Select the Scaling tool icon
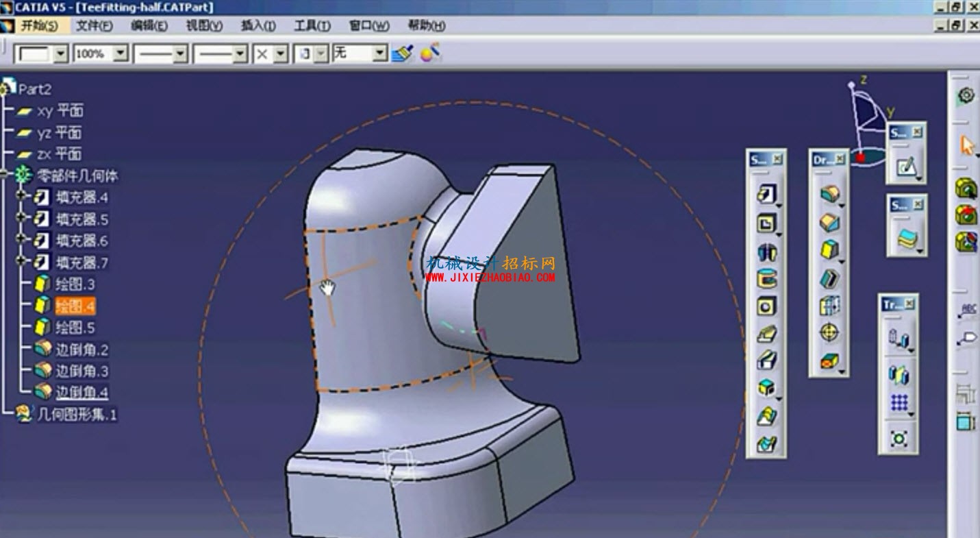Screen dimensions: 980x538 click(x=899, y=438)
